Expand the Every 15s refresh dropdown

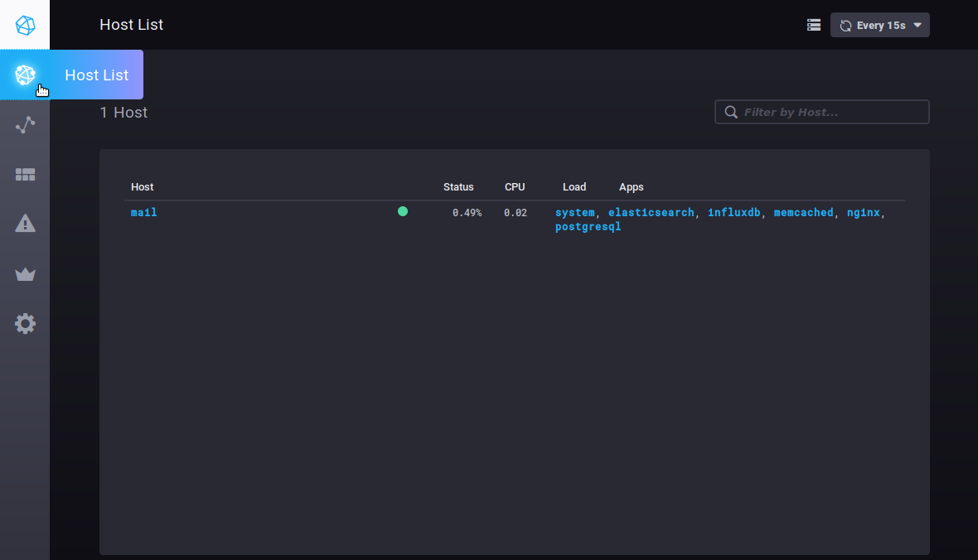880,26
